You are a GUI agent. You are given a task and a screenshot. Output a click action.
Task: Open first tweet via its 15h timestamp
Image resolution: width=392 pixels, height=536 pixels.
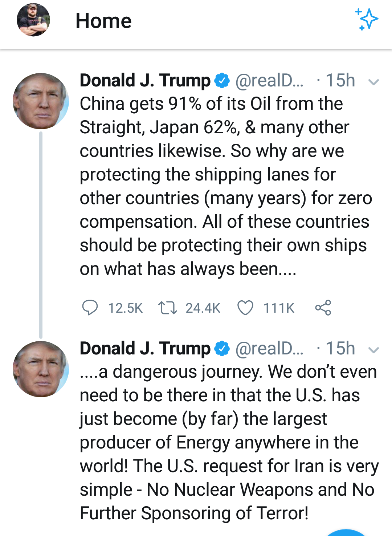[x=340, y=81]
